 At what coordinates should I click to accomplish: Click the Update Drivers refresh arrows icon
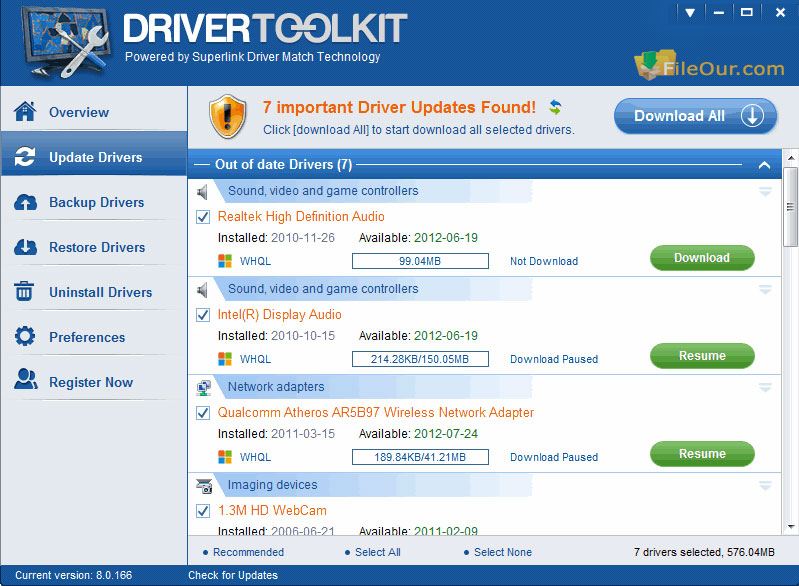[x=25, y=156]
